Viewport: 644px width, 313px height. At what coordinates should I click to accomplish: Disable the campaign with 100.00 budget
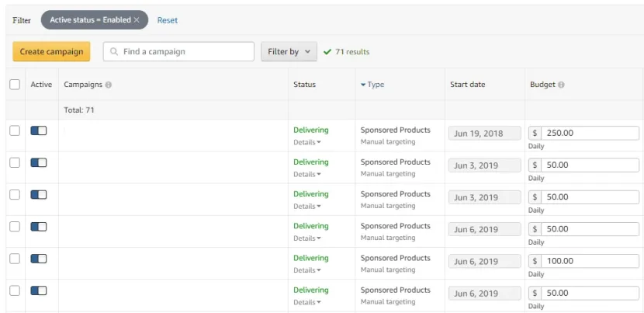39,259
